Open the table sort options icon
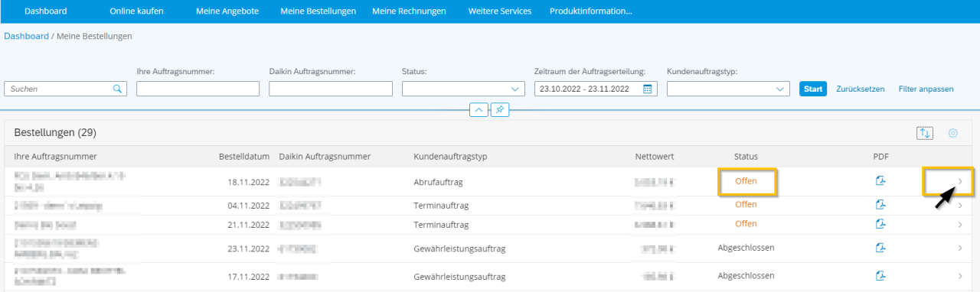Screen dimensions: 980x292 (925, 133)
